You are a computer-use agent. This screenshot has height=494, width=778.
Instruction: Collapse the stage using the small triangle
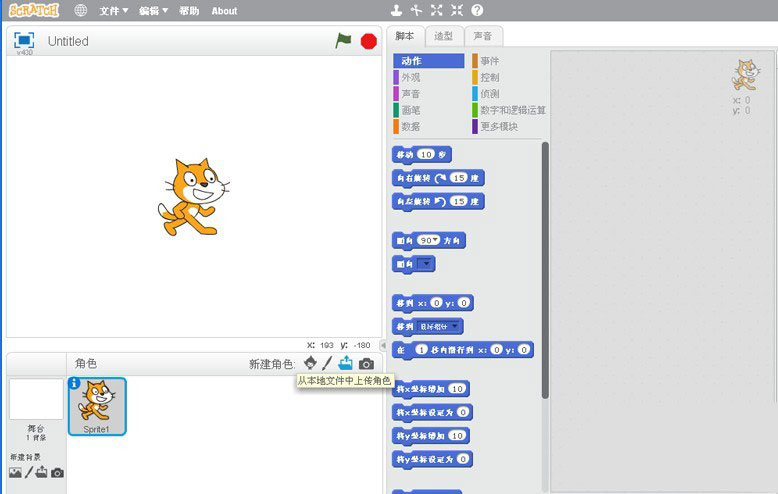(x=383, y=345)
